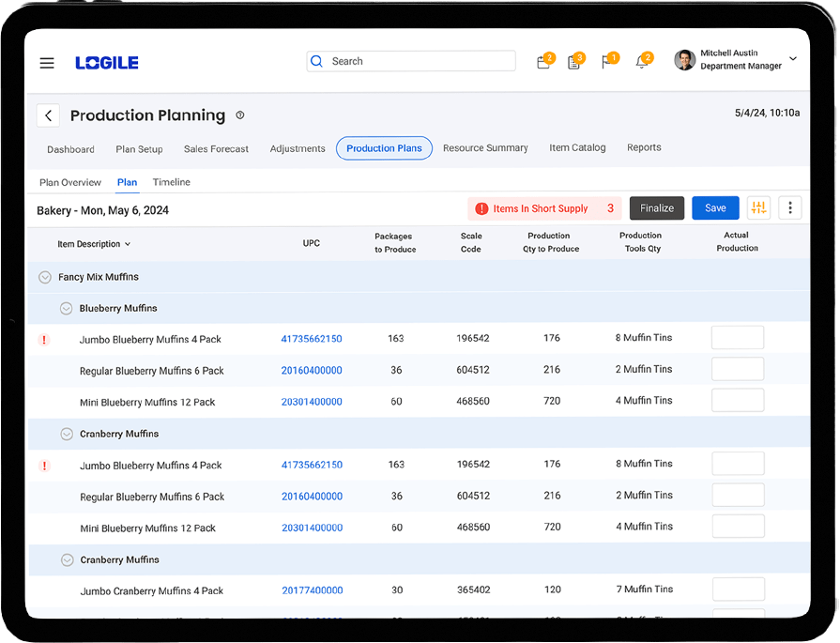840x643 pixels.
Task: Open Items In Short Supply alert
Action: coord(544,208)
